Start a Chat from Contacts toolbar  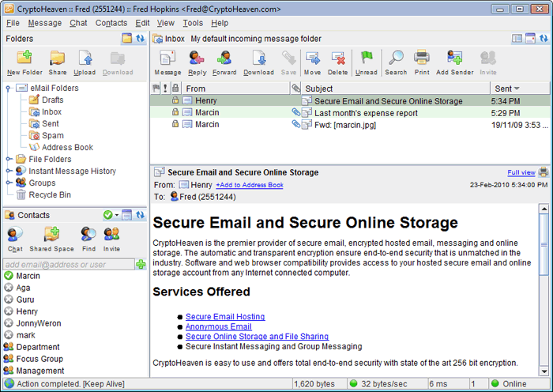(15, 235)
